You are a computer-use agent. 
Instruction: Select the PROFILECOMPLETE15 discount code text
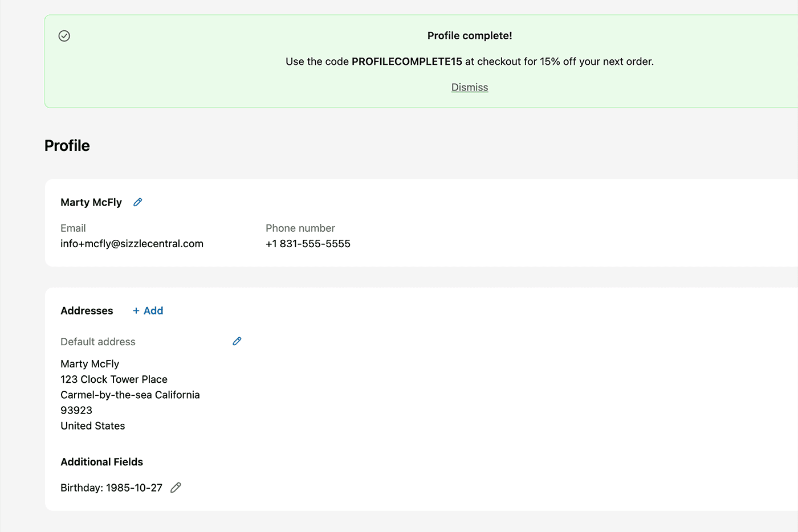pyautogui.click(x=407, y=62)
